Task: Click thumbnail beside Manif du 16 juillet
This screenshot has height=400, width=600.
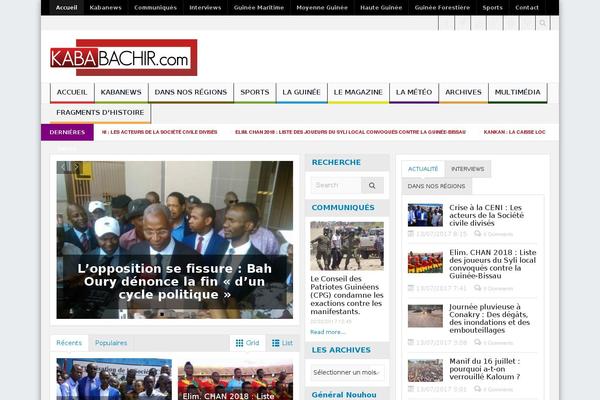Action: [425, 371]
